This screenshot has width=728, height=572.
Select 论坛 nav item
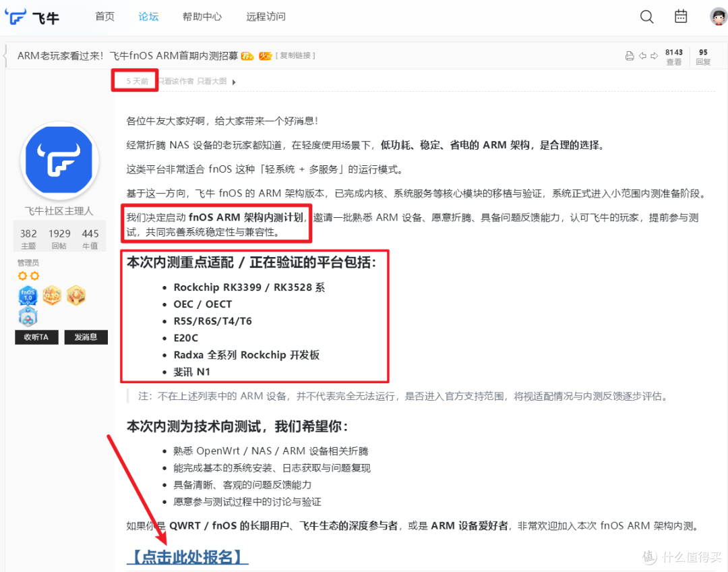148,17
